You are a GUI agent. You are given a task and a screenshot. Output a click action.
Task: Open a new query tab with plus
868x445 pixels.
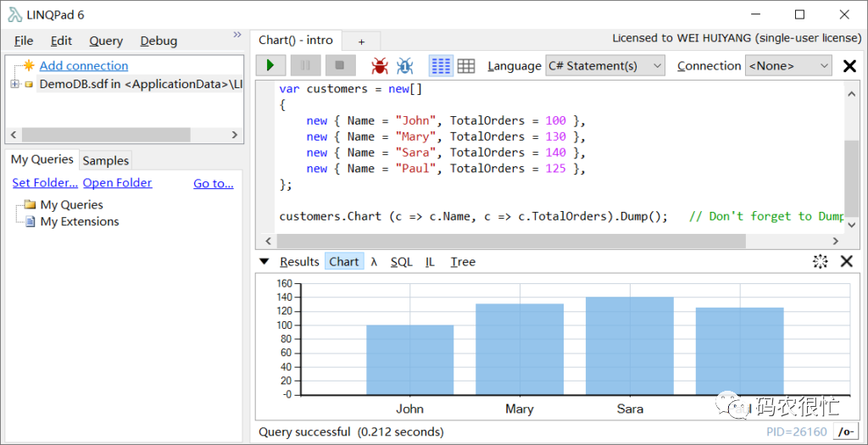(361, 42)
